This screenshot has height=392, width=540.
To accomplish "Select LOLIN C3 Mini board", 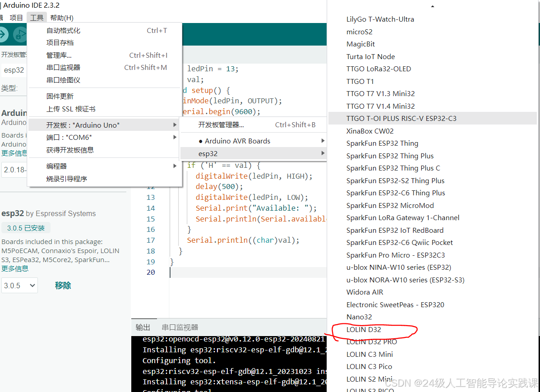I will point(432,354).
